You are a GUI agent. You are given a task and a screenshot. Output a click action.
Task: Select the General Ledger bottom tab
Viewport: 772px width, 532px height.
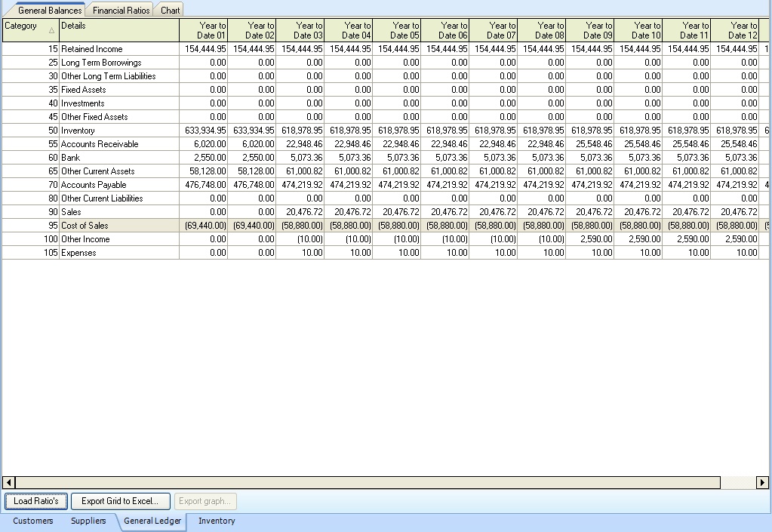click(152, 521)
